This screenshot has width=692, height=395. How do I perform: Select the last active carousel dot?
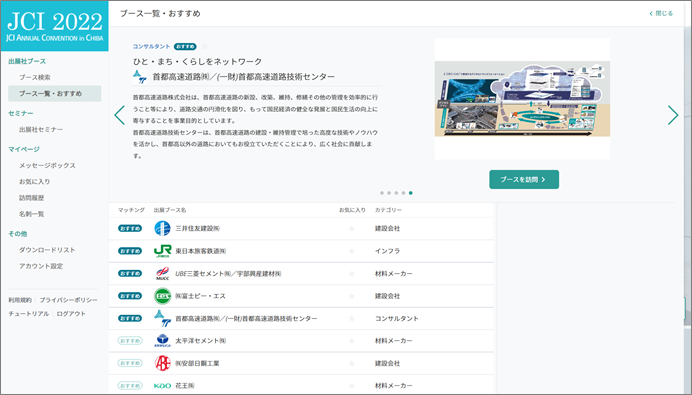click(x=411, y=193)
